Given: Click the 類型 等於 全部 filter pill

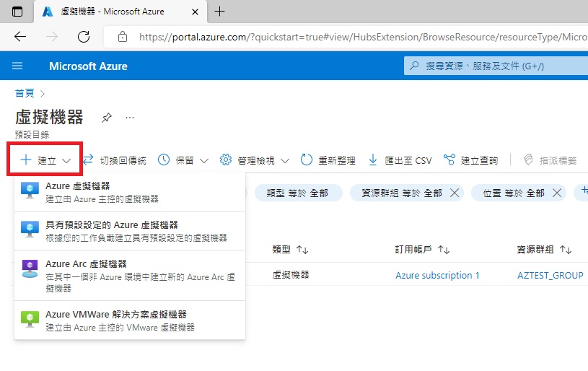Looking at the screenshot, I should click(x=298, y=193).
